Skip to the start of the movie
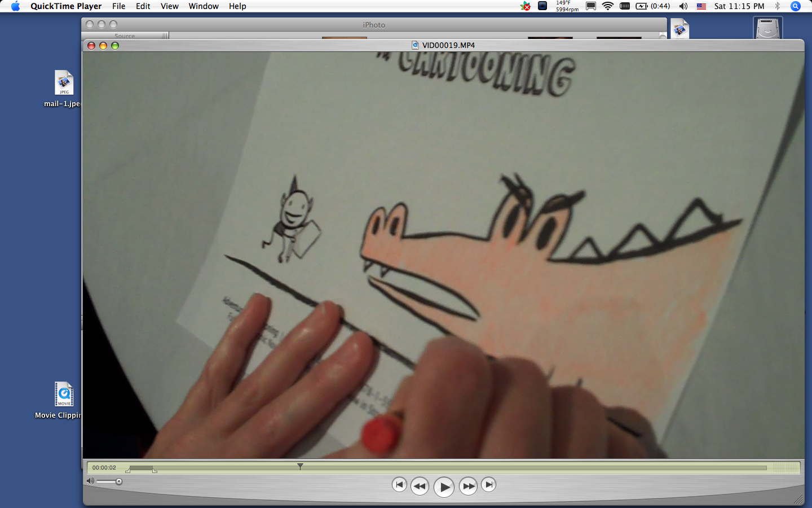 click(x=399, y=484)
